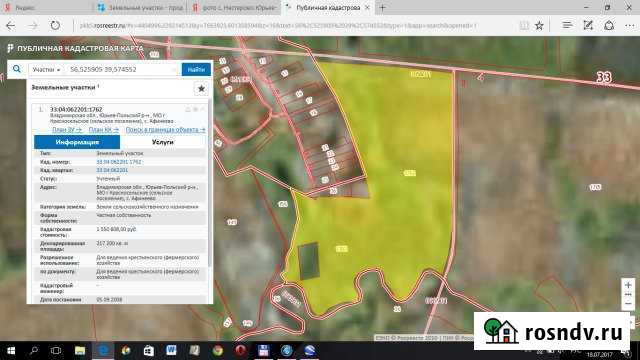Switch to the Яндекс browser tab
Viewport: 640px width, 360px height.
46,7
